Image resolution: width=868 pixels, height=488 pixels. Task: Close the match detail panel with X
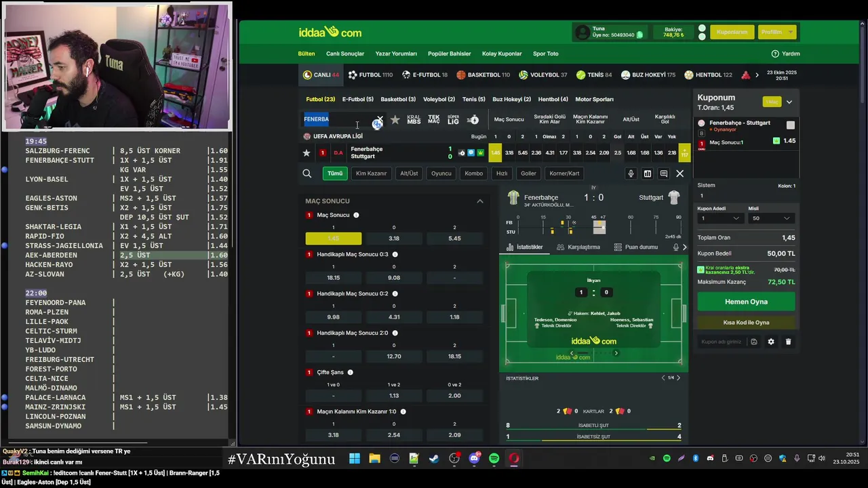[x=680, y=174]
